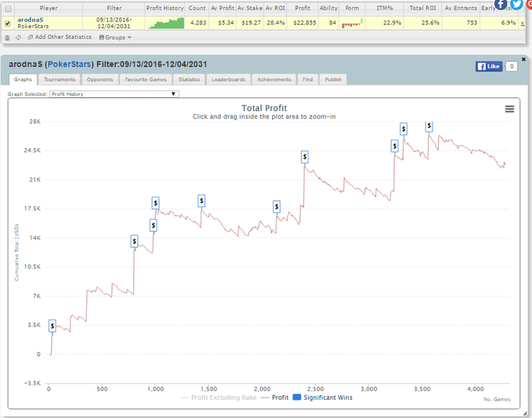
Task: Click the significant win marker near game 1,400
Action: [201, 201]
